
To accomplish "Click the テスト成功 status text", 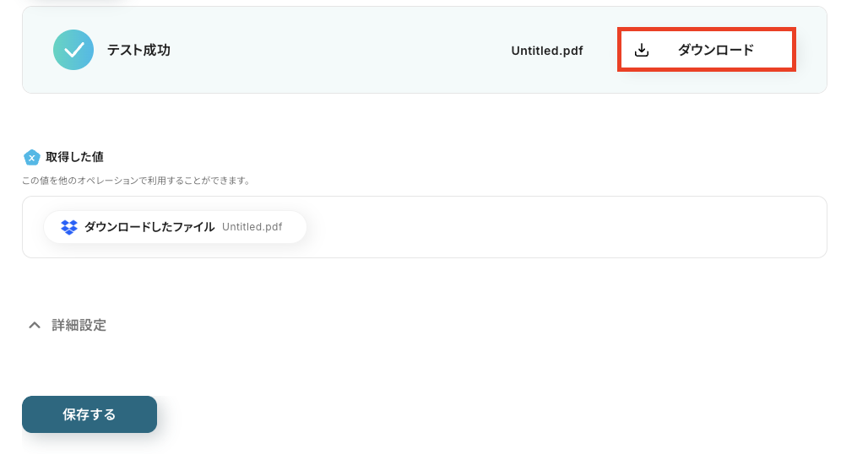I will point(138,50).
